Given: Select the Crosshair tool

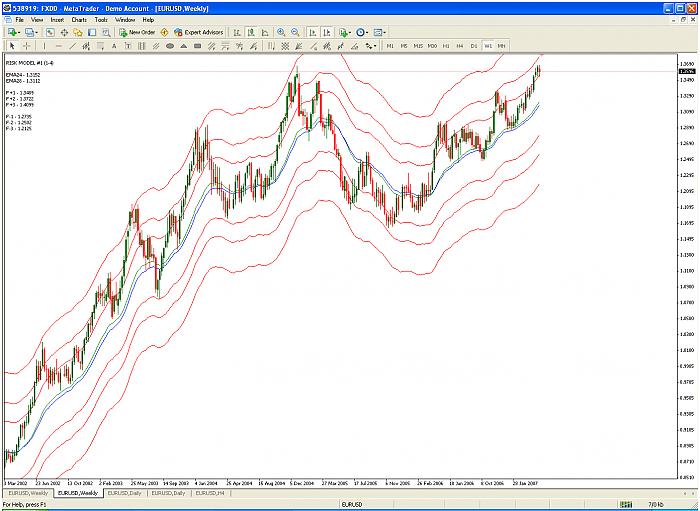Looking at the screenshot, I should click(26, 46).
